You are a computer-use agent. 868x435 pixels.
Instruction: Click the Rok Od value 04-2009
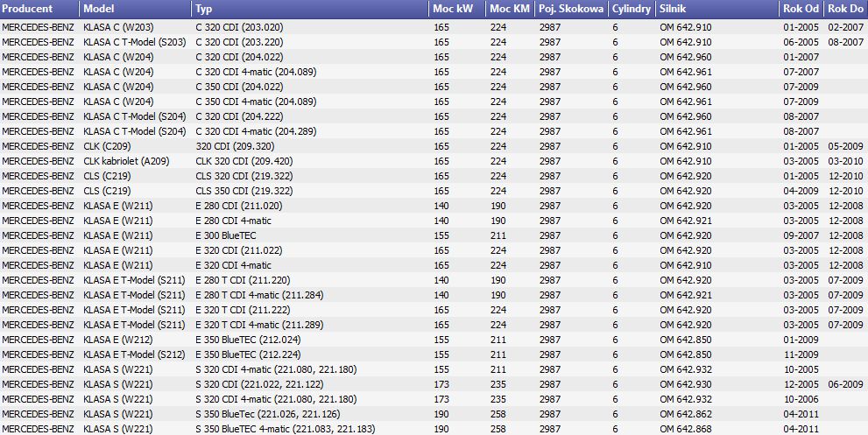(801, 191)
